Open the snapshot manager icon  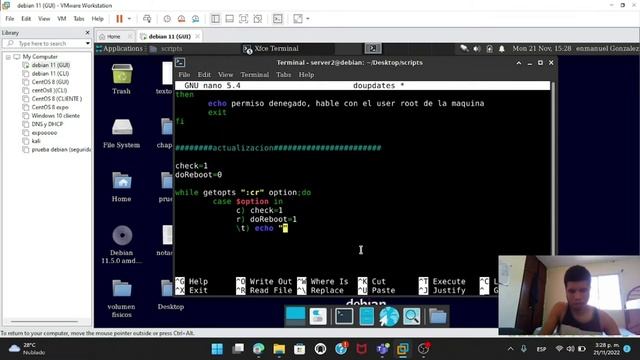click(196, 19)
